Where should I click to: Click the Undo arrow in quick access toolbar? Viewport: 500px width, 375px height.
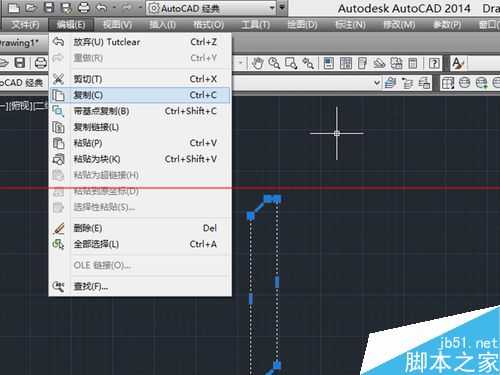click(101, 8)
